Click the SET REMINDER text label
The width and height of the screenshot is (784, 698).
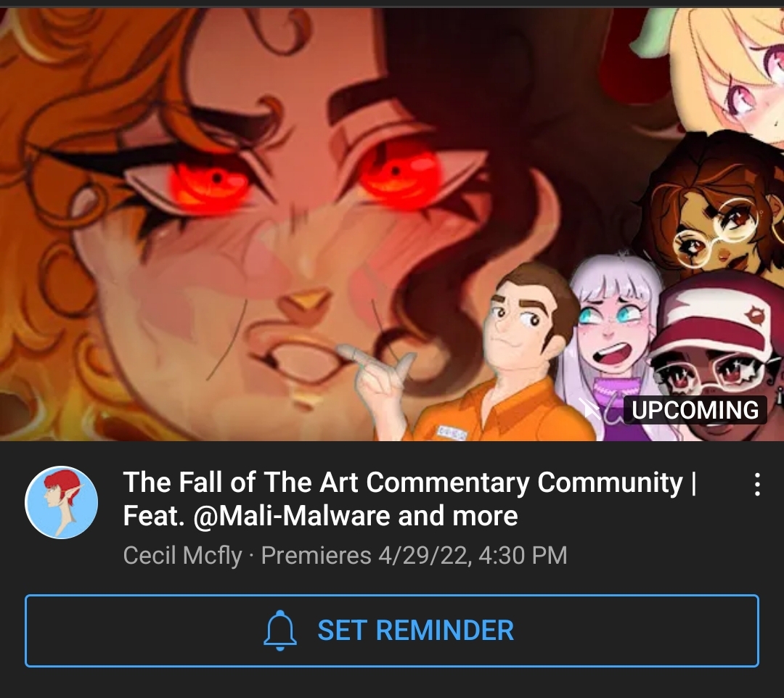point(415,630)
